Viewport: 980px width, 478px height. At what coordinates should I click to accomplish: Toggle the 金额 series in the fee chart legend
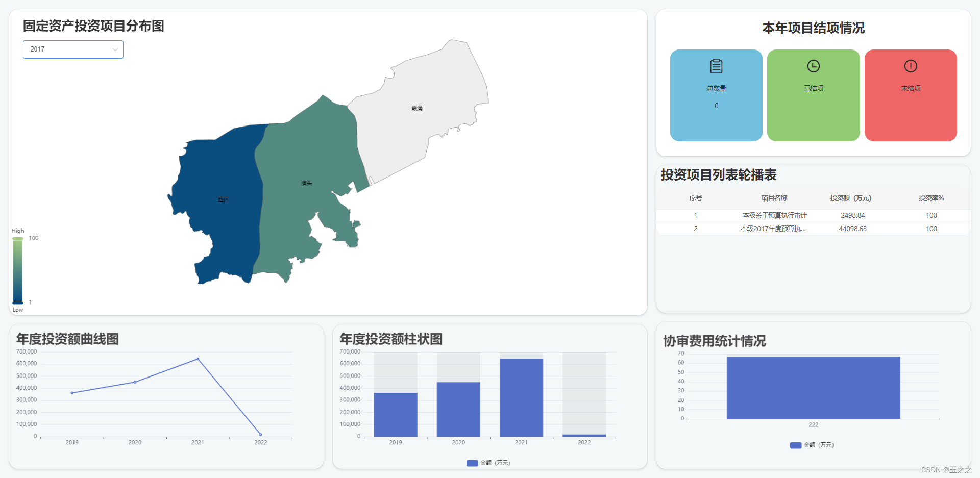(x=812, y=445)
